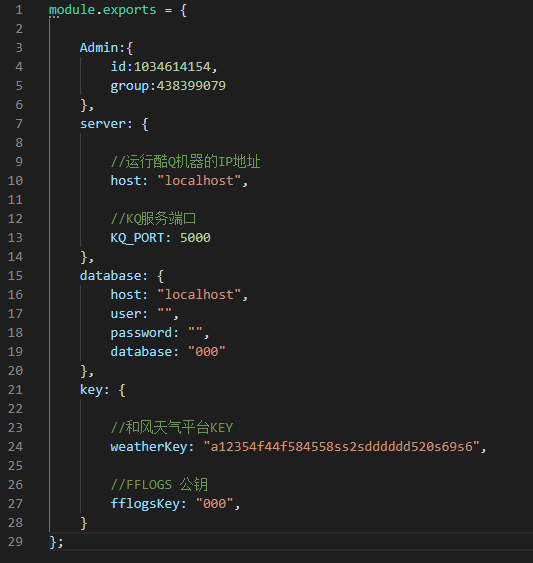
Task: Click line number 7 in gutter
Action: (19, 124)
